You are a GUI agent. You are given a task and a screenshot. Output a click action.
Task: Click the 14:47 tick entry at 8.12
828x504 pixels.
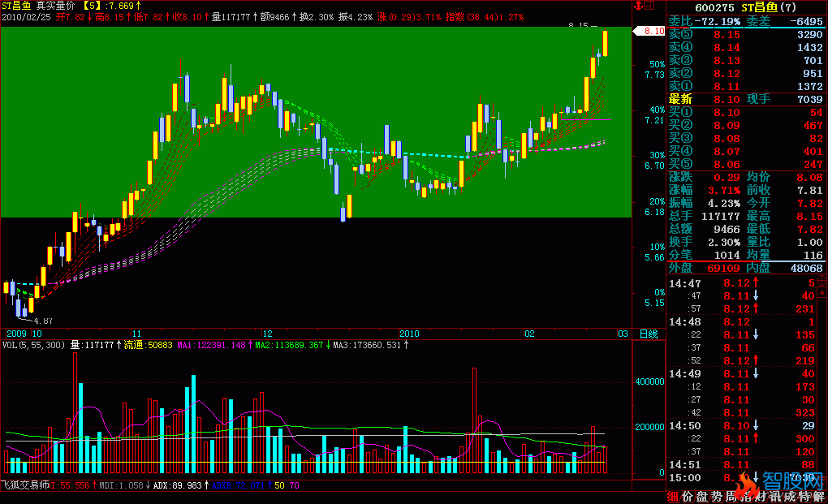(741, 283)
